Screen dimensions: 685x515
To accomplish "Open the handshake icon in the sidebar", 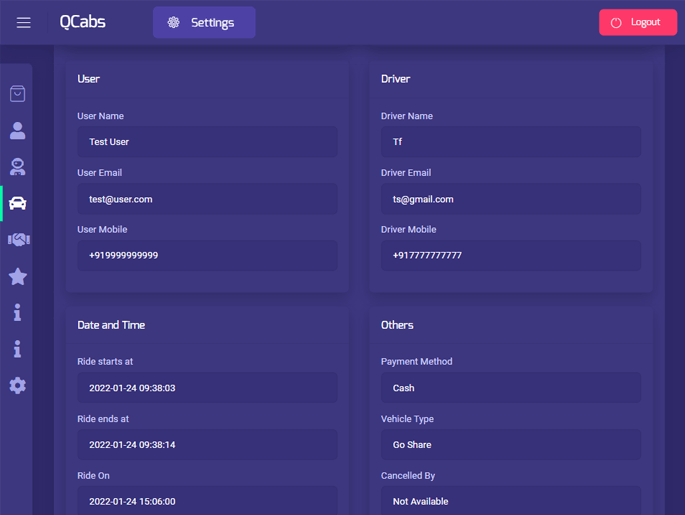I will pos(18,240).
